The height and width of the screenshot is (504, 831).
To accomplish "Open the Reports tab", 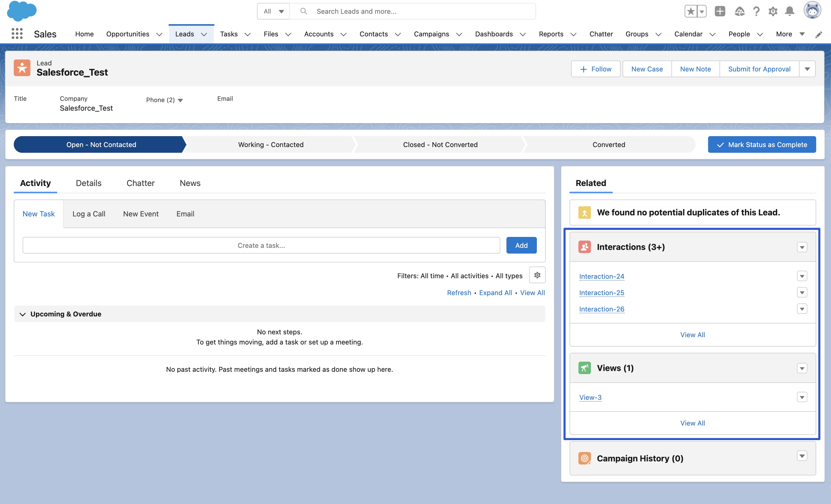I will point(551,34).
